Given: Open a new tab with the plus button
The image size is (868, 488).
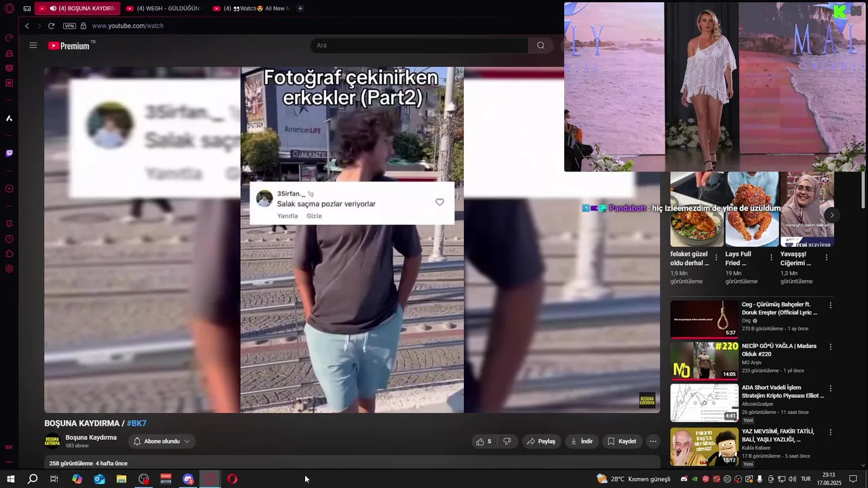Looking at the screenshot, I should (300, 9).
